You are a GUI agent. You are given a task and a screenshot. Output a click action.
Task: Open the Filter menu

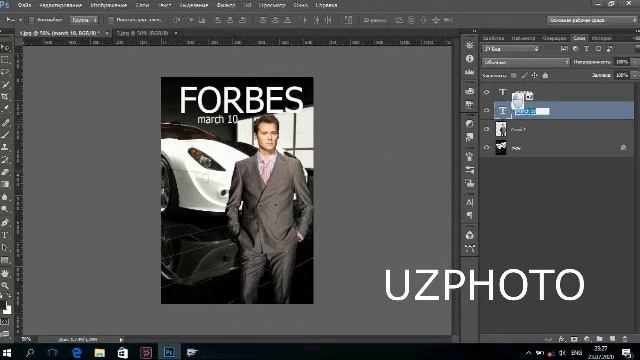coord(226,5)
